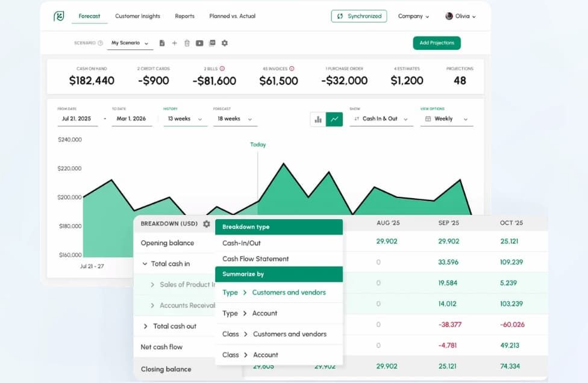Open the Forecast 18 weeks dropdown

coord(235,119)
